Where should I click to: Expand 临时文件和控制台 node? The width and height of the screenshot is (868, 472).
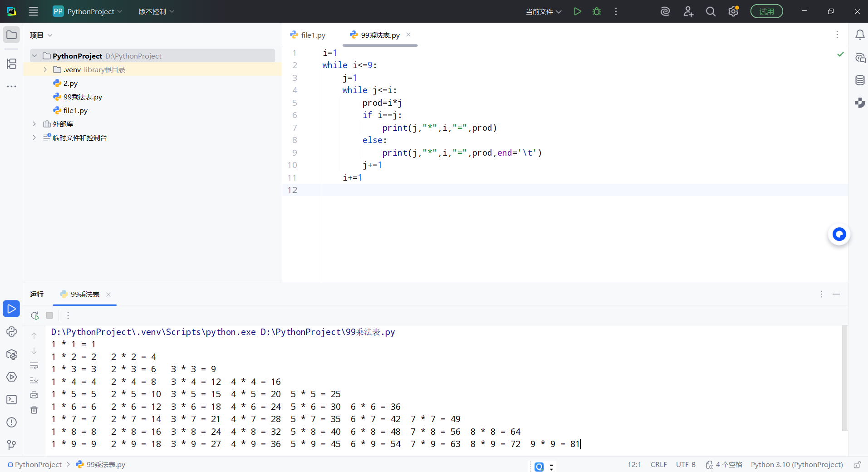coord(34,138)
